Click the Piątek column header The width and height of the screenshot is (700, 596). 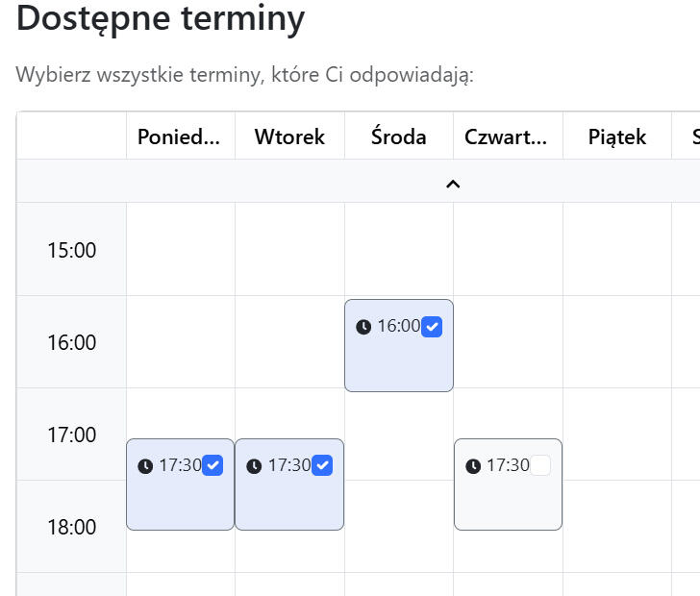click(x=617, y=137)
